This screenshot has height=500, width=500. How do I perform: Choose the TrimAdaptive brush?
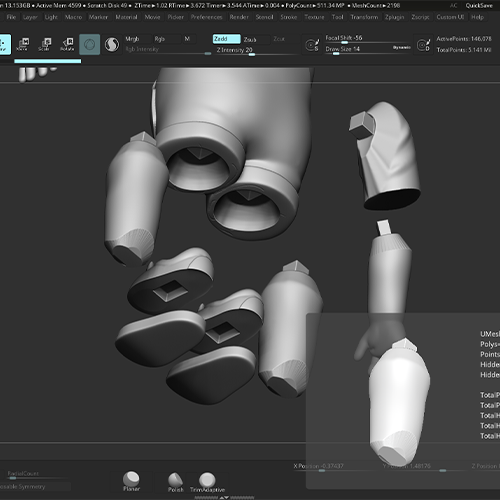coord(207,482)
